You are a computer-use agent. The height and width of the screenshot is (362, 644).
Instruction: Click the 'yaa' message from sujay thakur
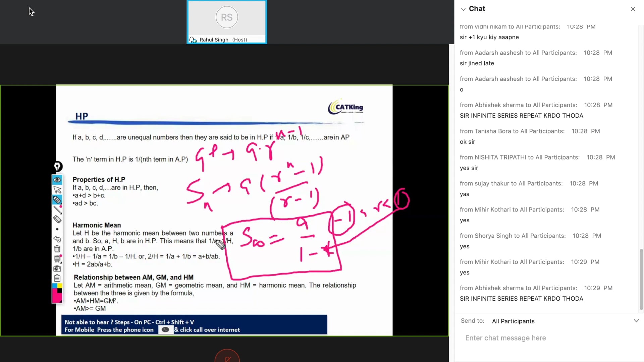tap(465, 194)
